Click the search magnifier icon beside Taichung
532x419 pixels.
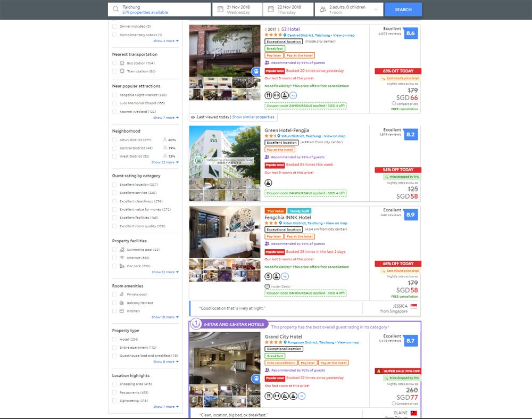(115, 10)
